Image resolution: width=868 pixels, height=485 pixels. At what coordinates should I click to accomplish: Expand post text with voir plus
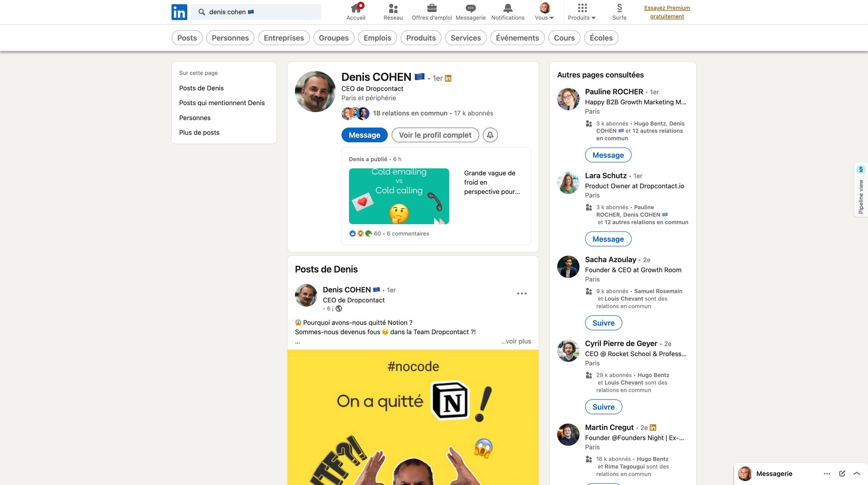(x=516, y=342)
